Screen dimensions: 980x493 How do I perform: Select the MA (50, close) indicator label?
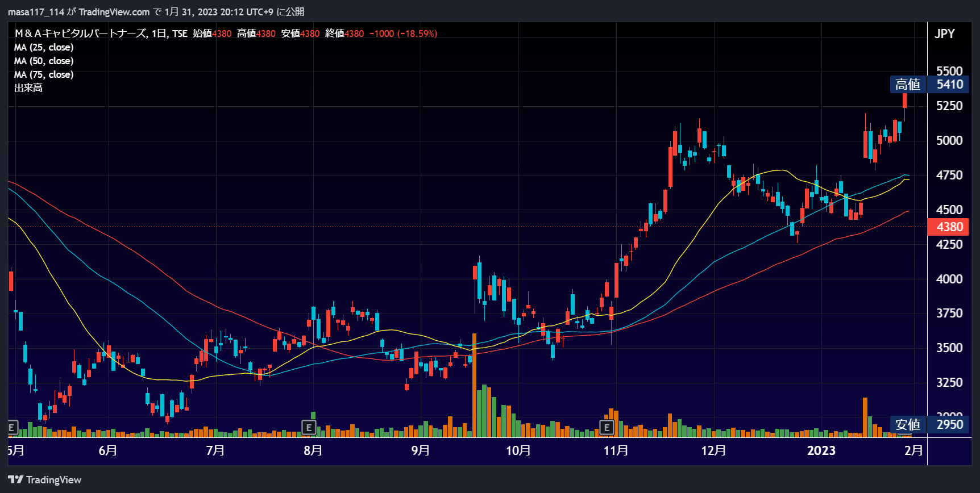[x=44, y=61]
